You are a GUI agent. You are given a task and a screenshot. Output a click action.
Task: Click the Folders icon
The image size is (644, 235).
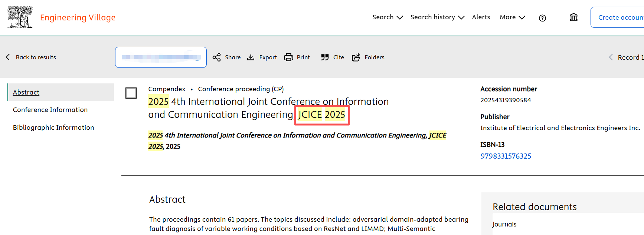tap(356, 57)
